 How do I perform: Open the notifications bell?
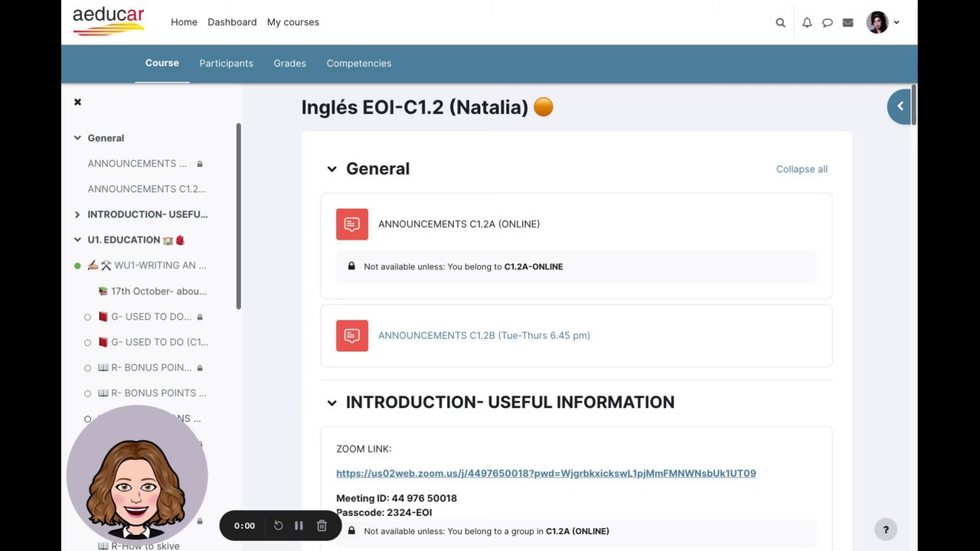(807, 23)
